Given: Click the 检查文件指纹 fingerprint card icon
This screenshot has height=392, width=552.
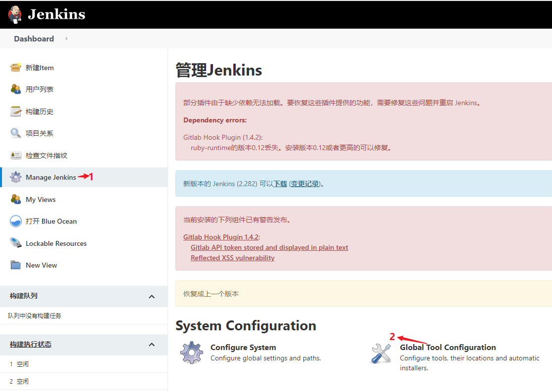Looking at the screenshot, I should (x=15, y=155).
